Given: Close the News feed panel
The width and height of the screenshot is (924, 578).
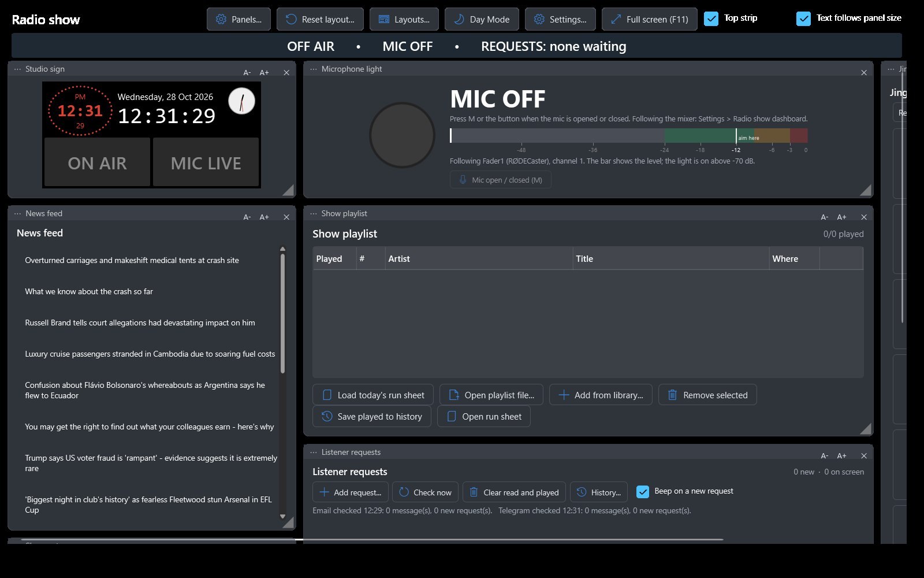Looking at the screenshot, I should point(286,217).
